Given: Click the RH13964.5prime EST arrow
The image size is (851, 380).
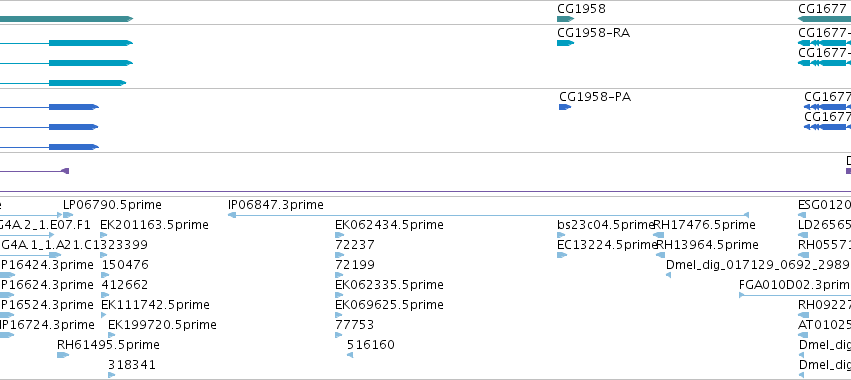Looking at the screenshot, I should click(661, 255).
